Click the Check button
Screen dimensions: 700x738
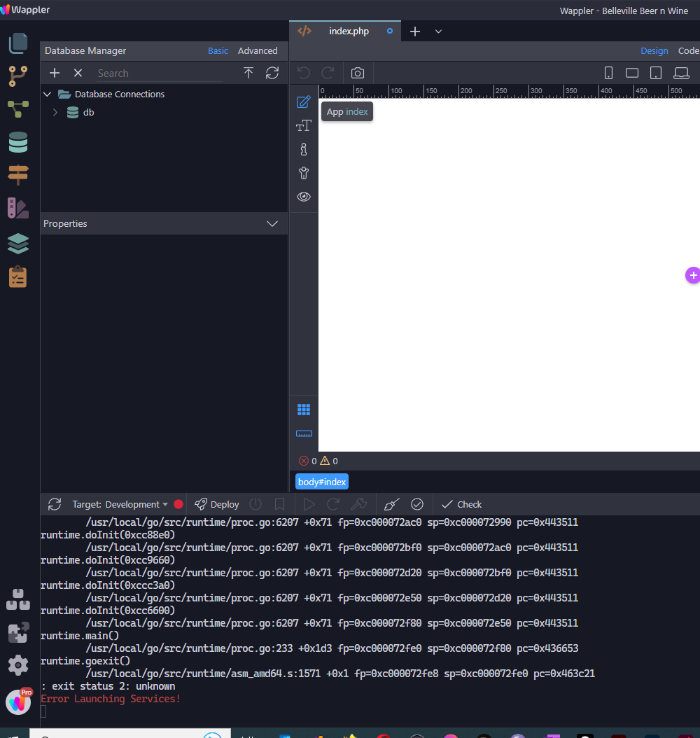click(x=461, y=504)
